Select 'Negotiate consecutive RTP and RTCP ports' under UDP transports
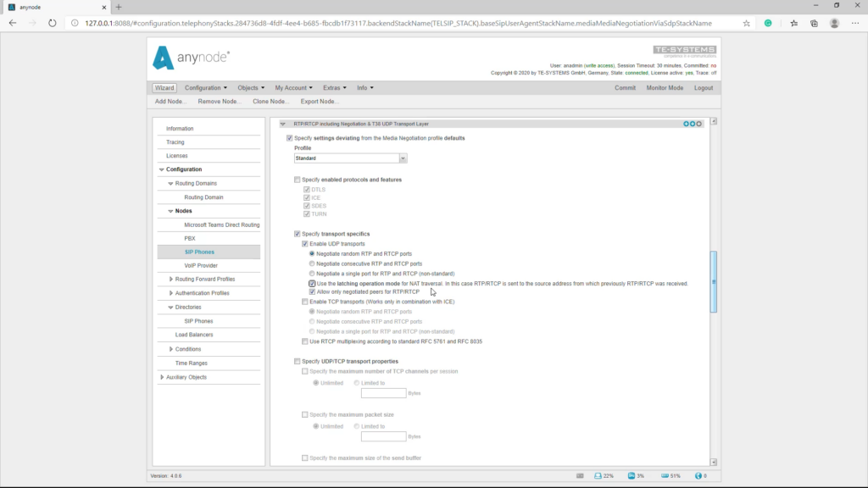This screenshot has height=488, width=868. tap(312, 264)
